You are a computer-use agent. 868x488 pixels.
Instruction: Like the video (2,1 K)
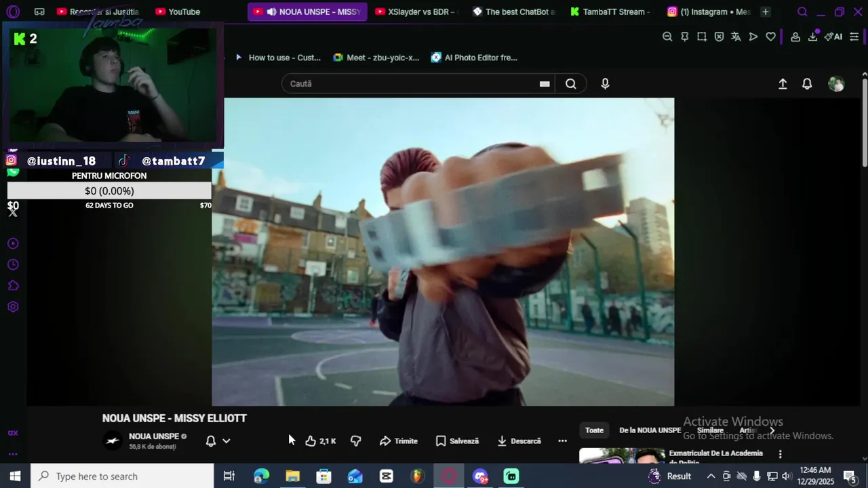pyautogui.click(x=320, y=441)
